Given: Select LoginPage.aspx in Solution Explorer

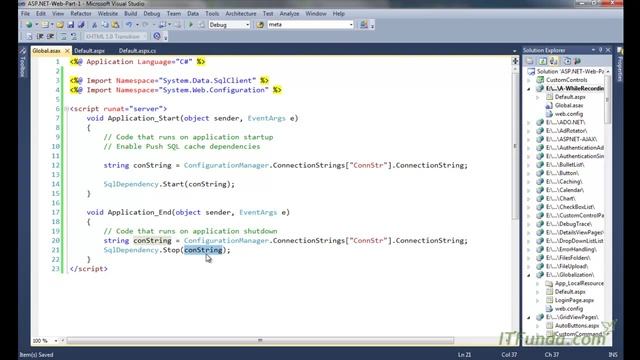Looking at the screenshot, I should coord(574,300).
